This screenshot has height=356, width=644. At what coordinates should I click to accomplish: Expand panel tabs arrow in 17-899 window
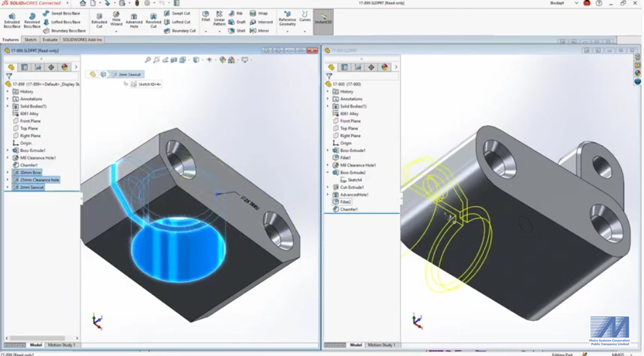coord(76,67)
